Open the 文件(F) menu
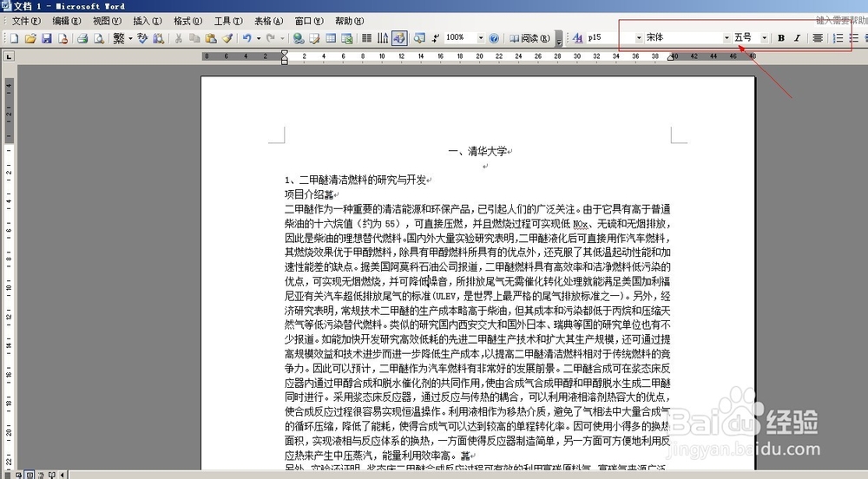This screenshot has width=868, height=479. coord(26,21)
